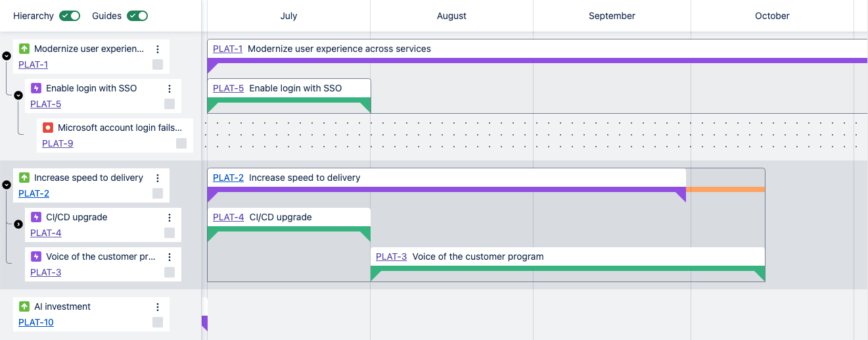The height and width of the screenshot is (340, 868).
Task: Click the 'Increase speed to delivery' sidebar title
Action: [89, 178]
